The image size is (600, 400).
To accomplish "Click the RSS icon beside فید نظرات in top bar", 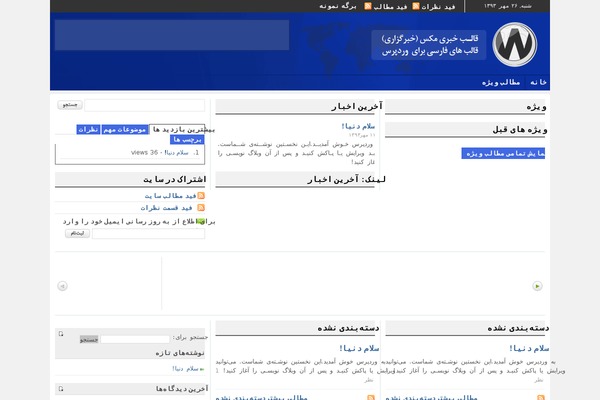I will [x=416, y=6].
